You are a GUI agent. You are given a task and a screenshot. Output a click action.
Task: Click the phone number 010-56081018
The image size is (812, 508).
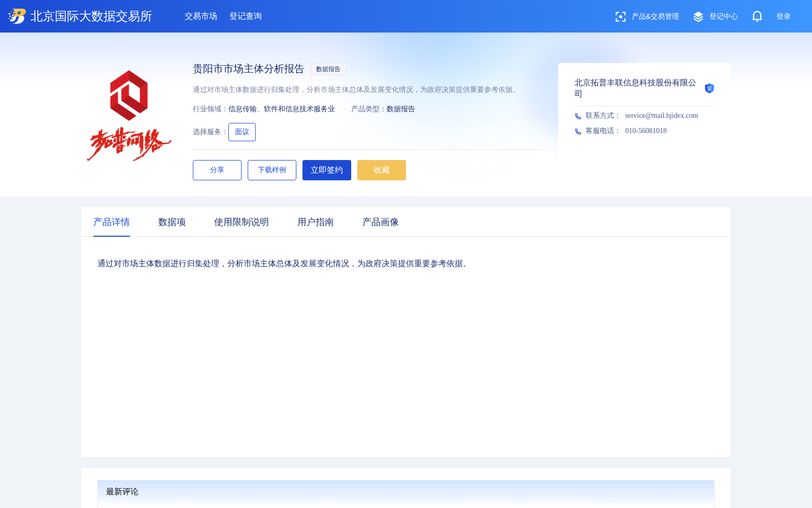tap(646, 131)
